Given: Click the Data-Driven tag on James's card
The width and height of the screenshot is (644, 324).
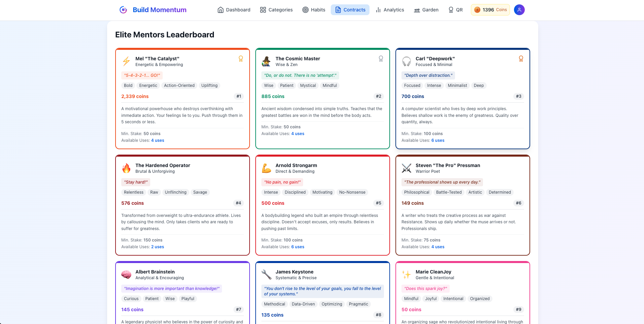Looking at the screenshot, I should [x=303, y=304].
